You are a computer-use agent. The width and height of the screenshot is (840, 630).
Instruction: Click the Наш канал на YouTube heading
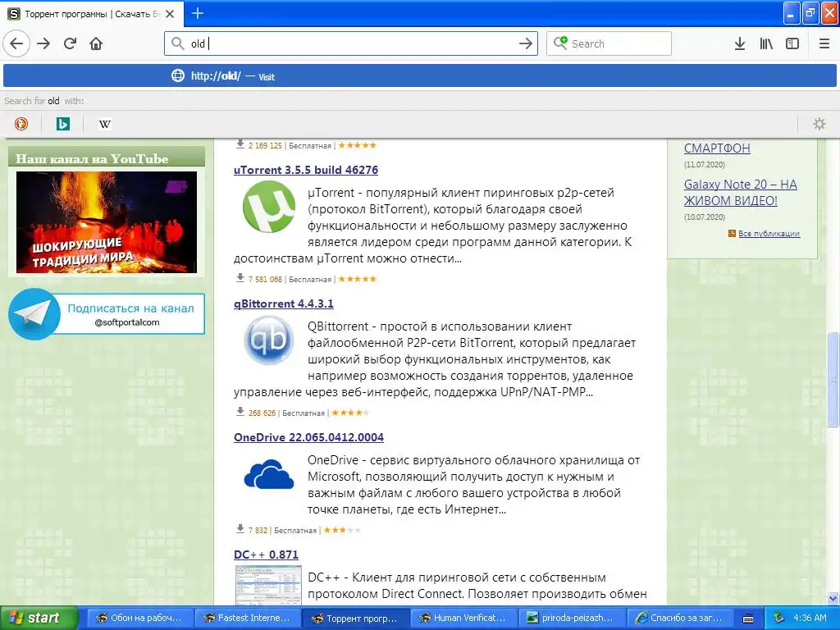(x=92, y=158)
